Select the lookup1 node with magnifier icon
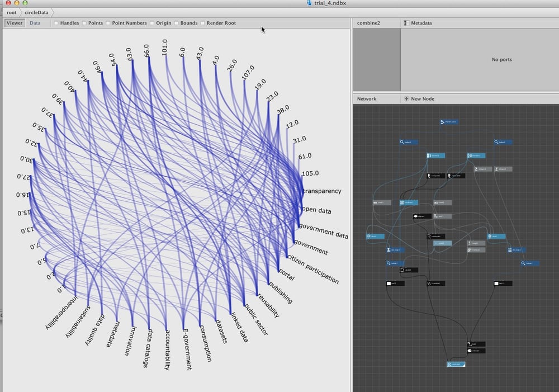The height and width of the screenshot is (392, 559). pos(409,142)
